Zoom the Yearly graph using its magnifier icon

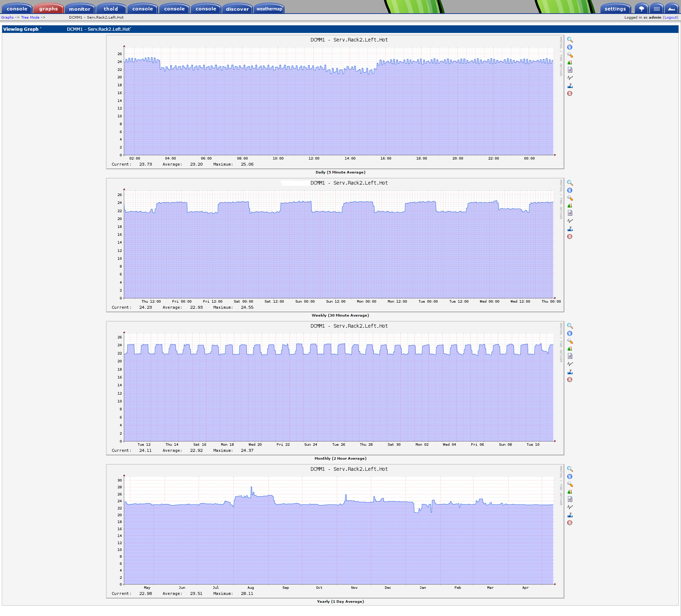(570, 469)
